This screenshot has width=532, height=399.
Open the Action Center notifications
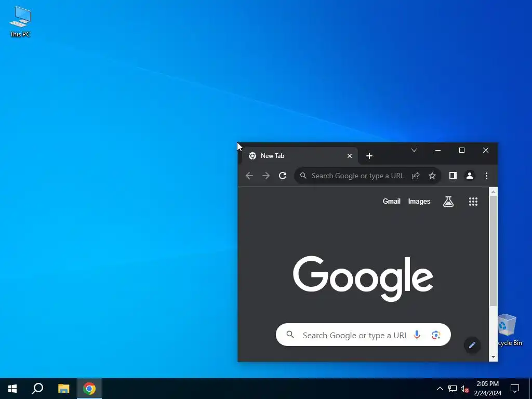tap(515, 389)
